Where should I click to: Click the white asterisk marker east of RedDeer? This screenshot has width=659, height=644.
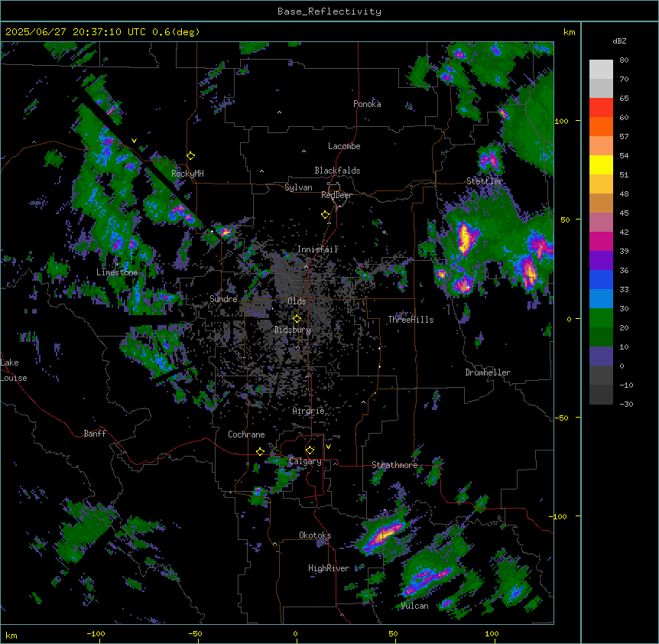click(x=384, y=233)
